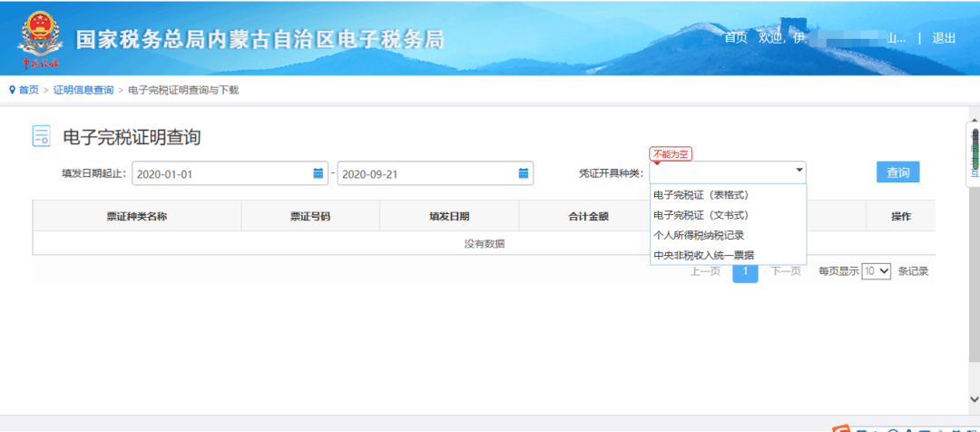Click the 不能为空 validation tooltip
Viewport: 980px width, 432px height.
click(671, 153)
